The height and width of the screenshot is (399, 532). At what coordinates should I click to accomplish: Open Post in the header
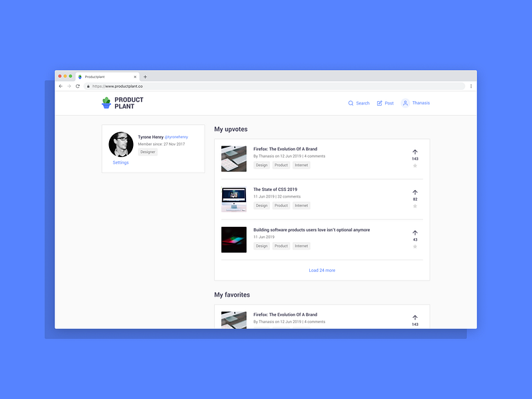385,103
